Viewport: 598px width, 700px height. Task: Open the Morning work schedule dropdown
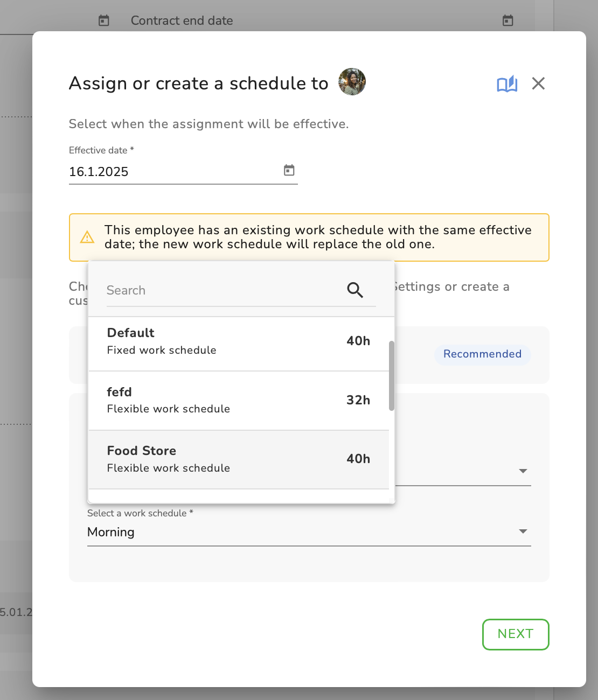[x=302, y=532]
